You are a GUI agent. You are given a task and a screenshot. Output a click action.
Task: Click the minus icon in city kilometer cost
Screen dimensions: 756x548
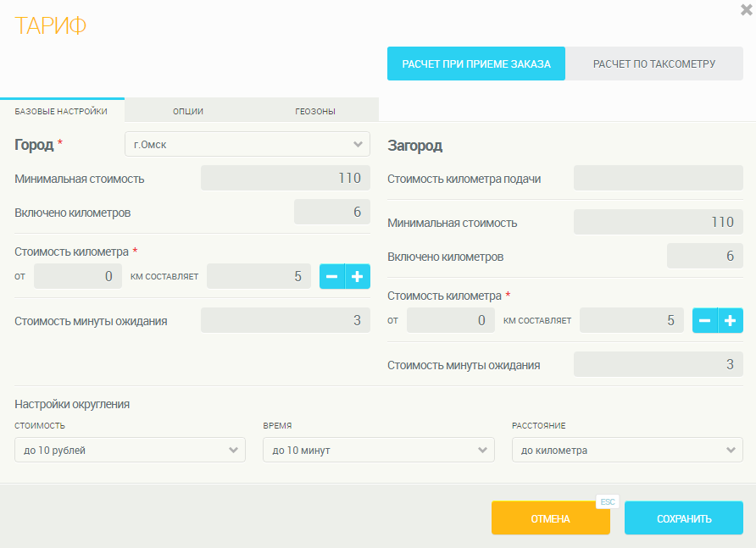point(332,276)
